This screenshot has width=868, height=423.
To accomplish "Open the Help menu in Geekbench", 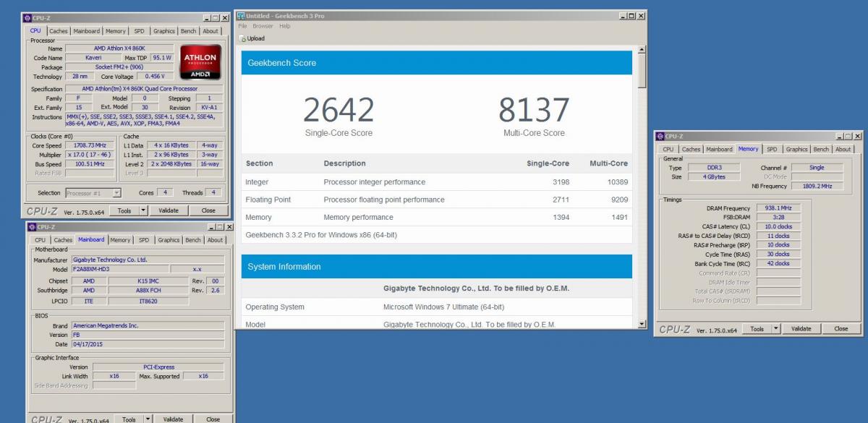I will click(x=284, y=26).
